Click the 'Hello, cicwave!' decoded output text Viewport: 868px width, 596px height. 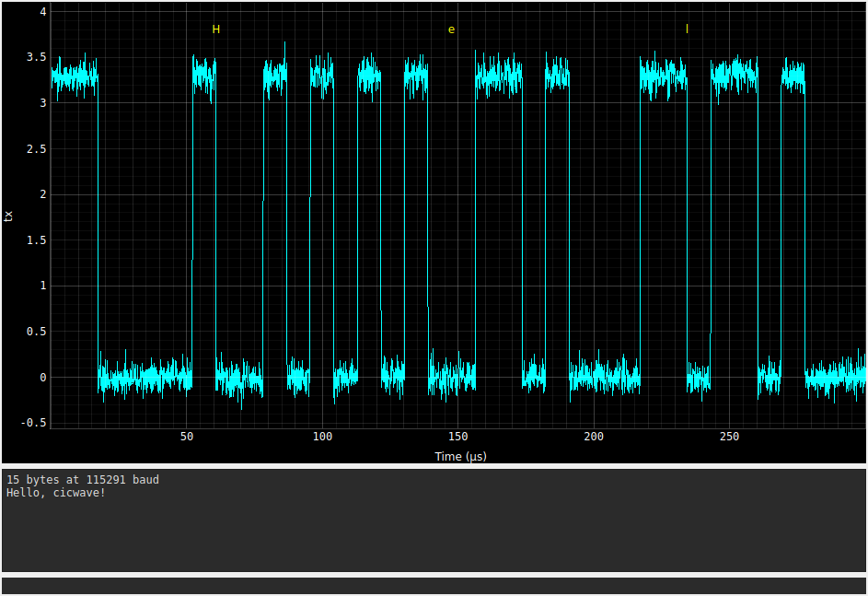tap(56, 493)
